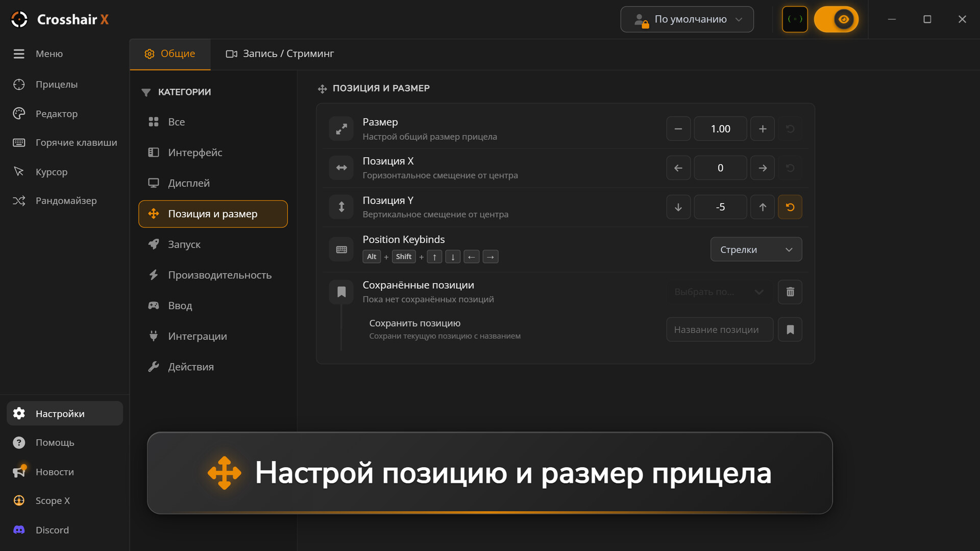Move Позиция Y up with arrow
Viewport: 980px width, 551px height.
tap(763, 207)
